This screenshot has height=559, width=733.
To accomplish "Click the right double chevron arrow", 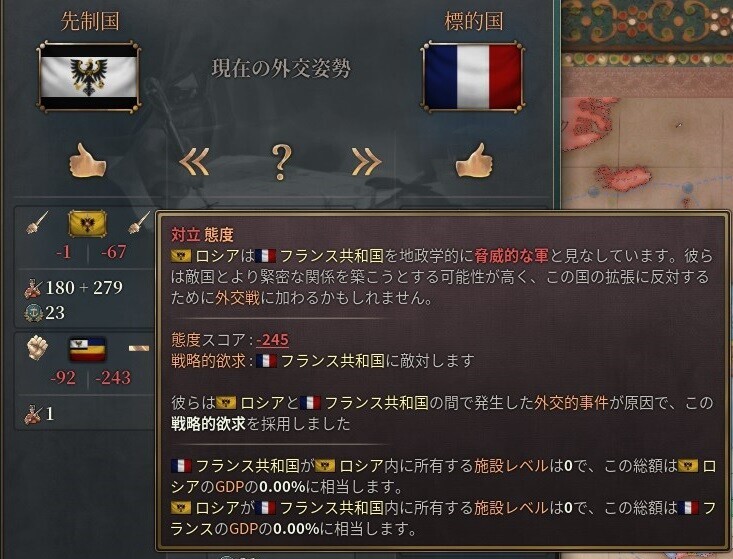I will (x=366, y=162).
